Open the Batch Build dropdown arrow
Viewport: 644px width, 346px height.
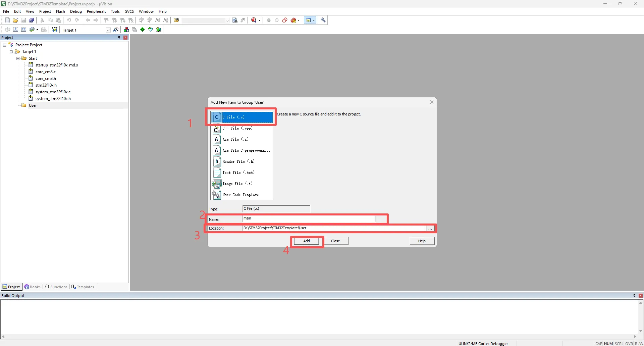coord(37,30)
